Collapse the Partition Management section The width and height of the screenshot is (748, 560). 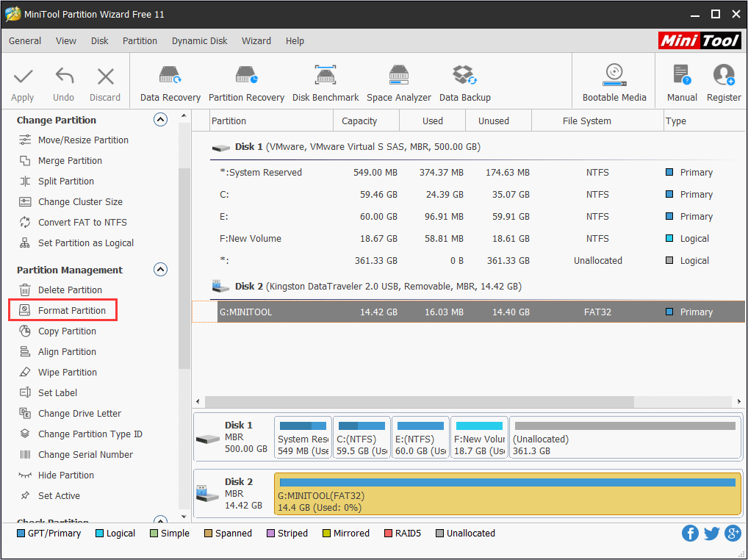(x=160, y=269)
